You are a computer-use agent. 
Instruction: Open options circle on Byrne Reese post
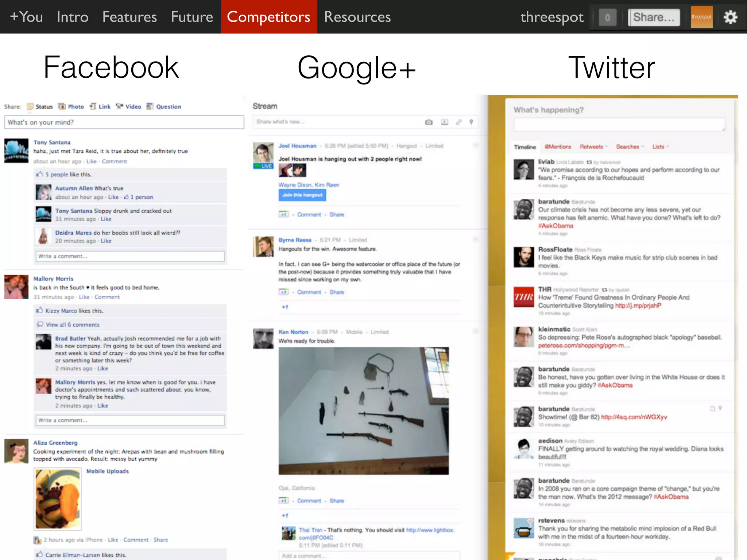point(476,239)
